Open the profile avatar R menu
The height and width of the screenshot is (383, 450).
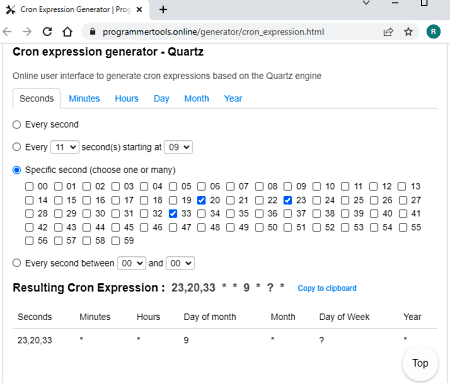tap(433, 32)
